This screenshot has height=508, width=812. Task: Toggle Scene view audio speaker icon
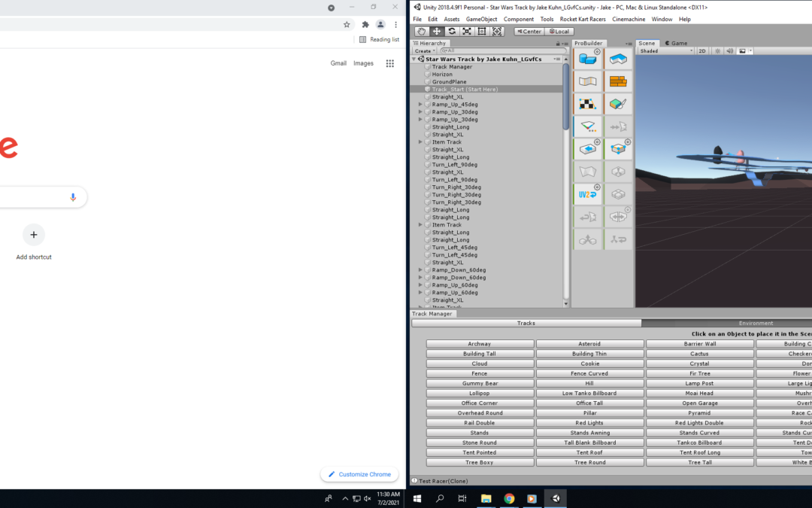[730, 51]
